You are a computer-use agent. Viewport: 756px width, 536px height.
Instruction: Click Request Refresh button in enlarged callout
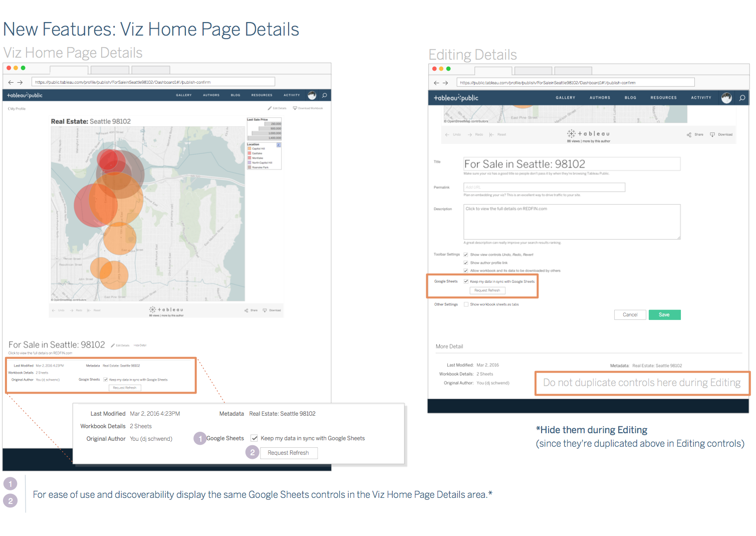coord(288,453)
